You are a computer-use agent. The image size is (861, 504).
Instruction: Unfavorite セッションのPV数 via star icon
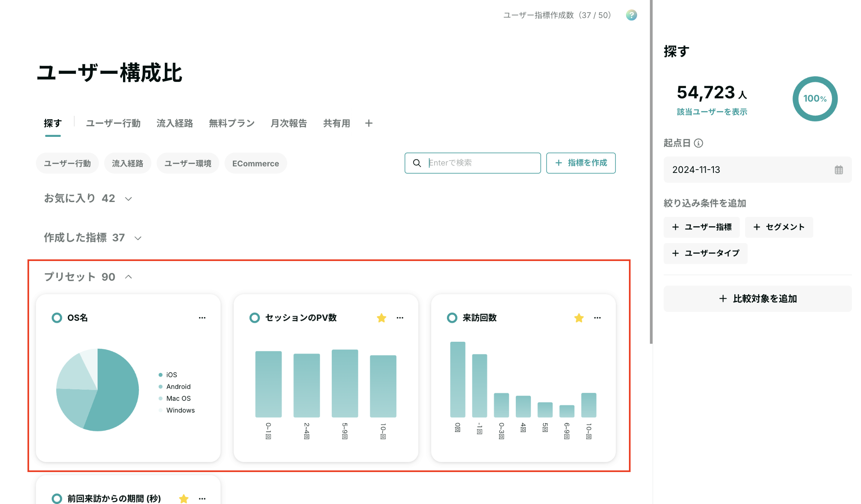tap(381, 318)
